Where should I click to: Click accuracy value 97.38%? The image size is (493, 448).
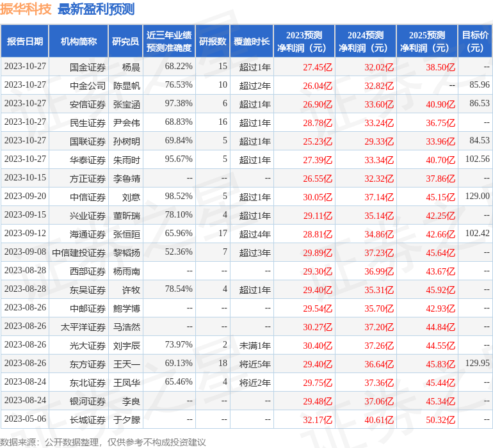point(179,103)
